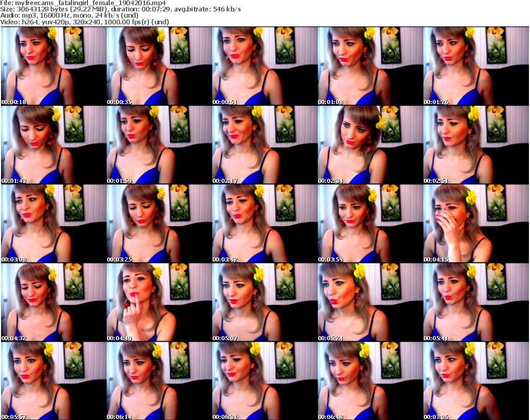Open the thumbnail frame at 00:01:59

click(159, 144)
